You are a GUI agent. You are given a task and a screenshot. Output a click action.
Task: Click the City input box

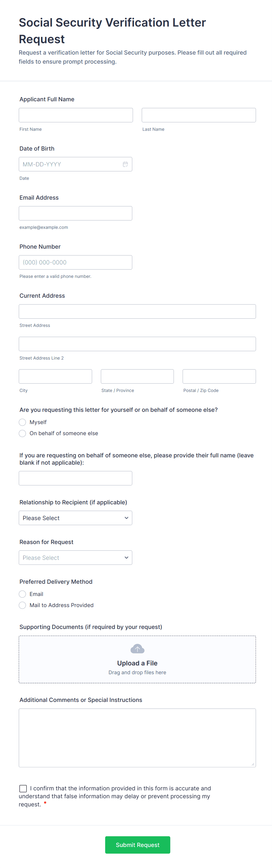pos(55,377)
